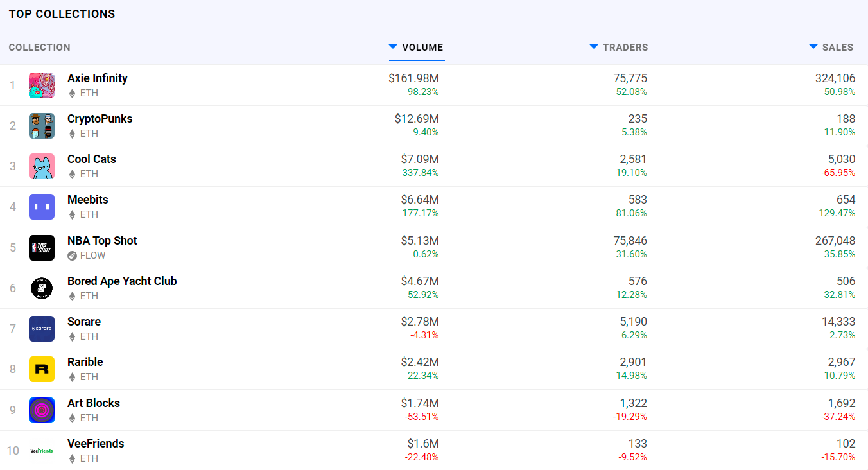Screen dimensions: 868x470
Task: Open the Meebits collection name
Action: 88,200
